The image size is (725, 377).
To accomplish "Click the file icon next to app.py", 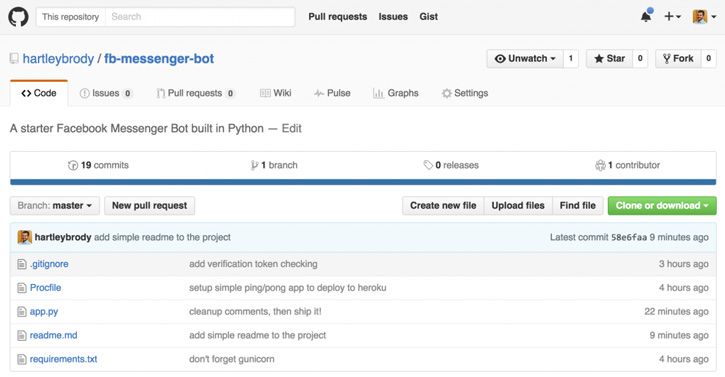I will point(22,312).
